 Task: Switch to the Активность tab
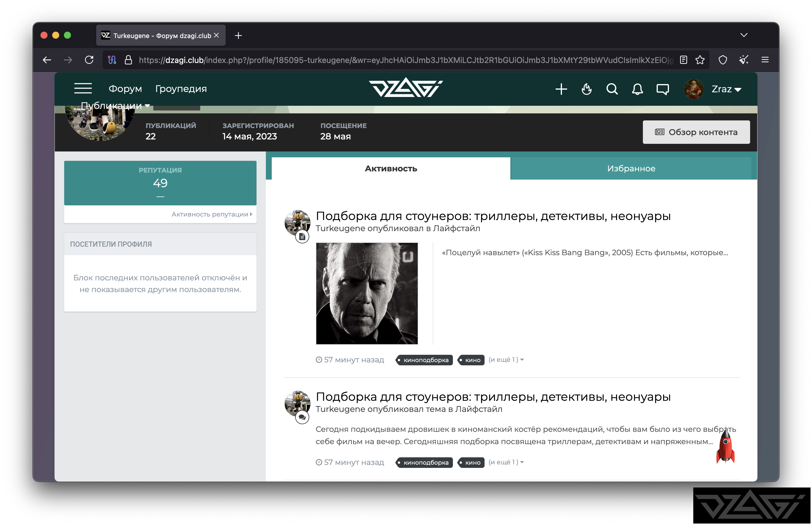click(x=391, y=168)
